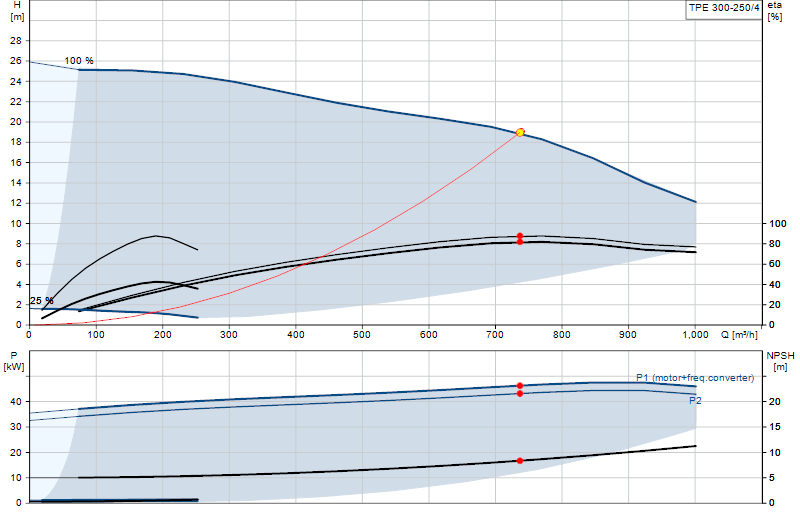
Task: Click the P1 (motor+freq.converter) curve label
Action: pyautogui.click(x=695, y=378)
